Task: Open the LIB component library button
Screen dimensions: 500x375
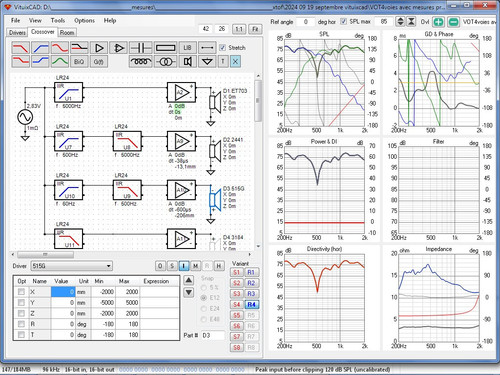Action: 187,48
